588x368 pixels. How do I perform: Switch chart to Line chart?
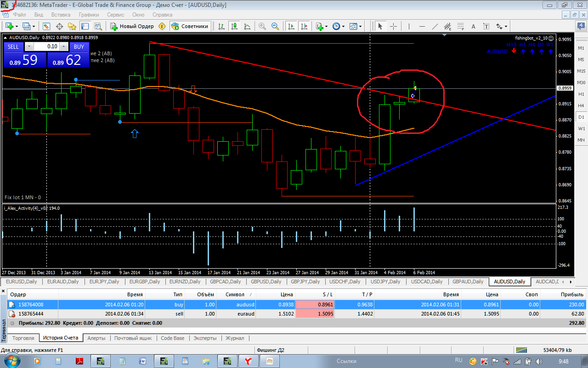(248, 26)
